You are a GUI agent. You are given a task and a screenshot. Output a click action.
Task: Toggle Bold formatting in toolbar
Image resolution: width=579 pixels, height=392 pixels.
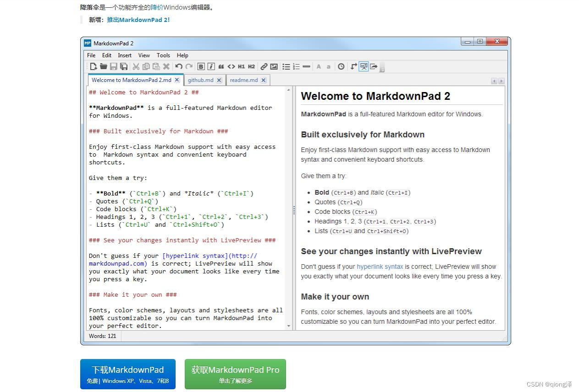pos(201,66)
